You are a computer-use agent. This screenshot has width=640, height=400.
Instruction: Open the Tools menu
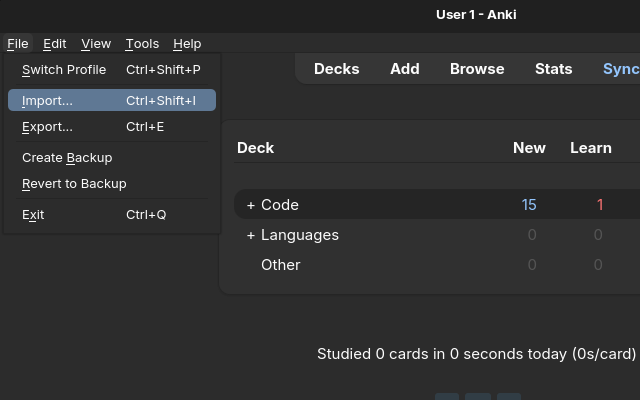coord(142,44)
